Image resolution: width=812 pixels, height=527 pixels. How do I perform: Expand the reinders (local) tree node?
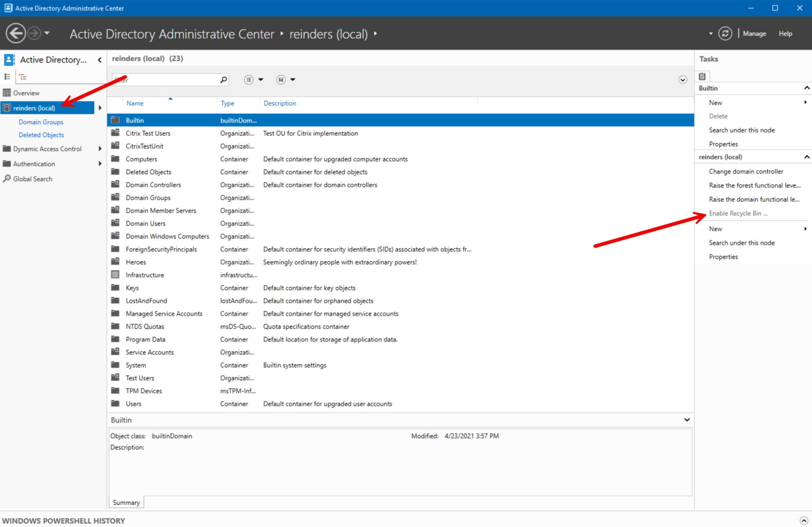point(100,107)
